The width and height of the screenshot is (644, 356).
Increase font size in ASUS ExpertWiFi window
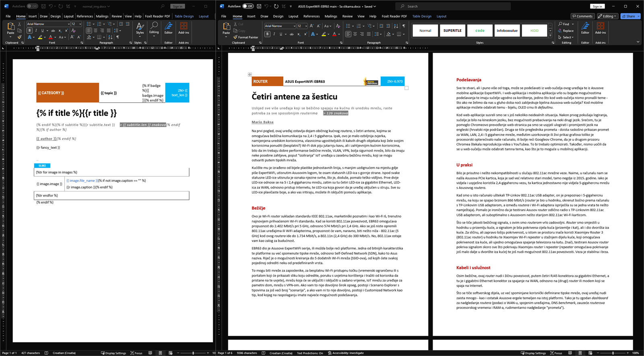click(x=312, y=26)
